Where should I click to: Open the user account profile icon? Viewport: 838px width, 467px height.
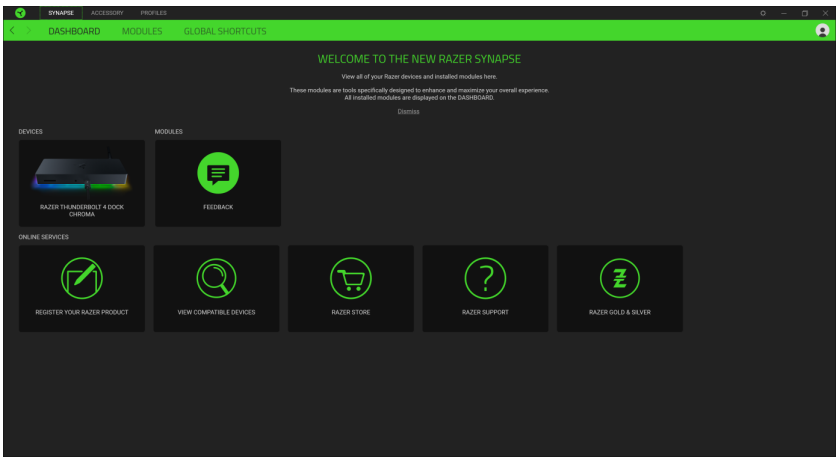822,31
